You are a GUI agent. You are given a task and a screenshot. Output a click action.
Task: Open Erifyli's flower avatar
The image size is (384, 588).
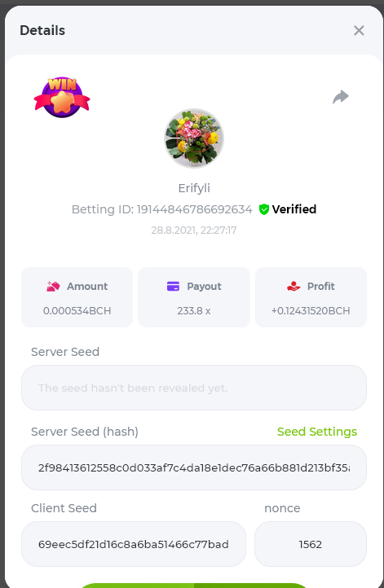pos(194,138)
